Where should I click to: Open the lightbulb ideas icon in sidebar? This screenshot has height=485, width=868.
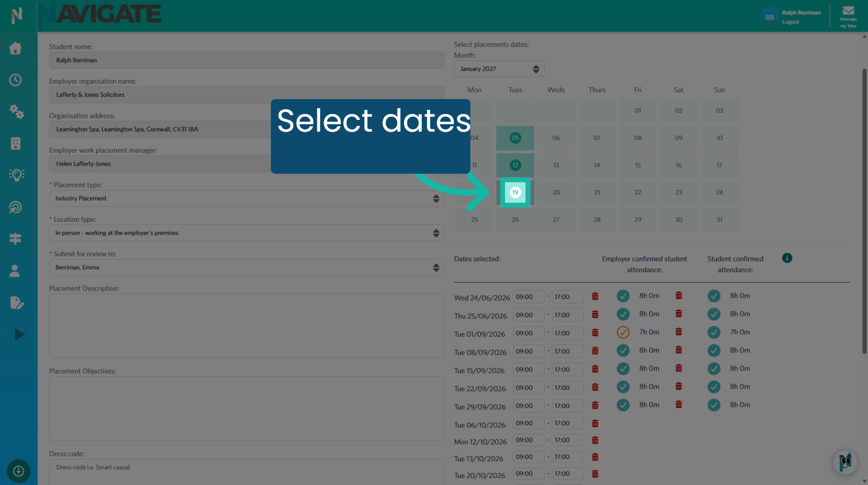click(x=16, y=175)
